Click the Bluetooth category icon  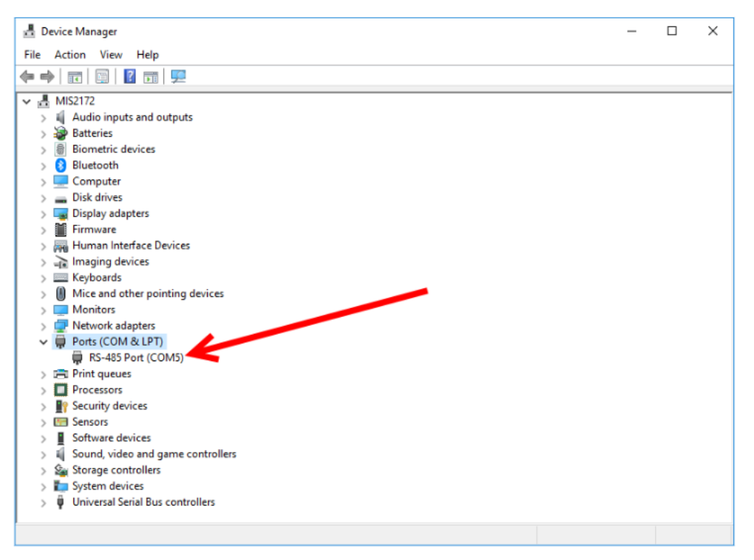click(61, 165)
